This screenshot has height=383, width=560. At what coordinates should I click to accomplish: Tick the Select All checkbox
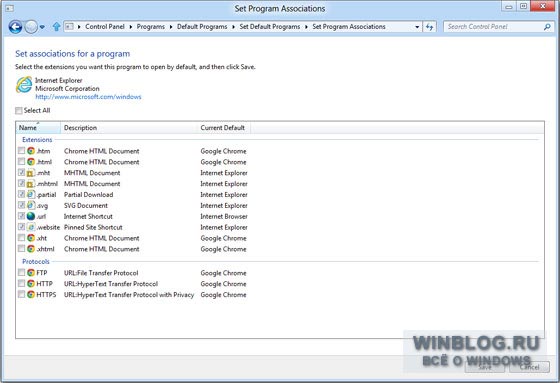click(19, 111)
